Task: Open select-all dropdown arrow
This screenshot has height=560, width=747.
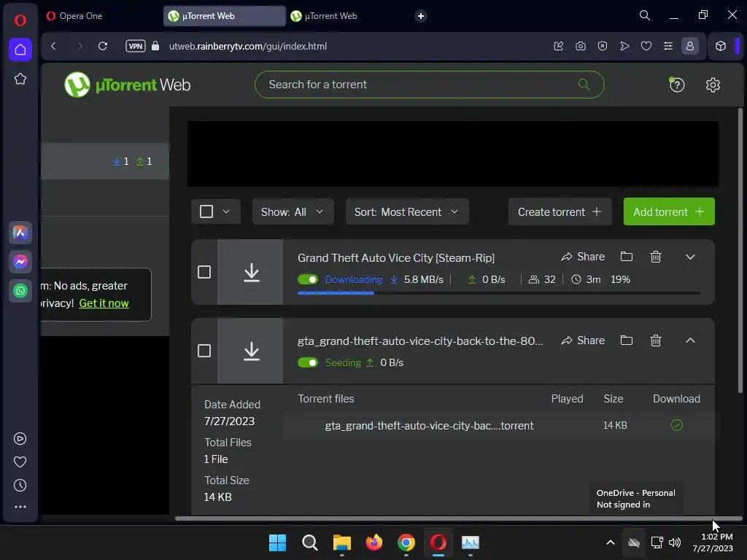Action: [x=226, y=211]
